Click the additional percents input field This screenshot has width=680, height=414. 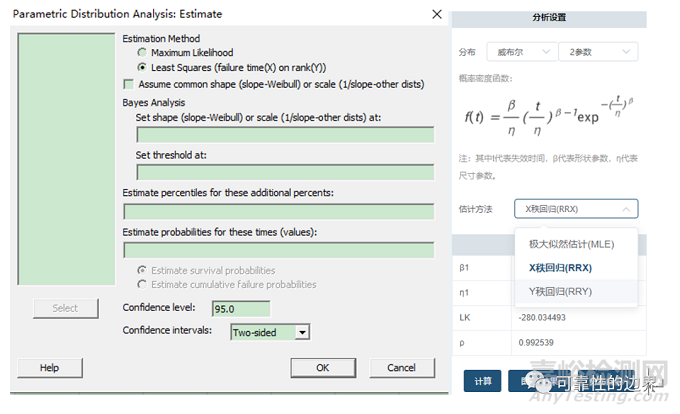(x=278, y=211)
